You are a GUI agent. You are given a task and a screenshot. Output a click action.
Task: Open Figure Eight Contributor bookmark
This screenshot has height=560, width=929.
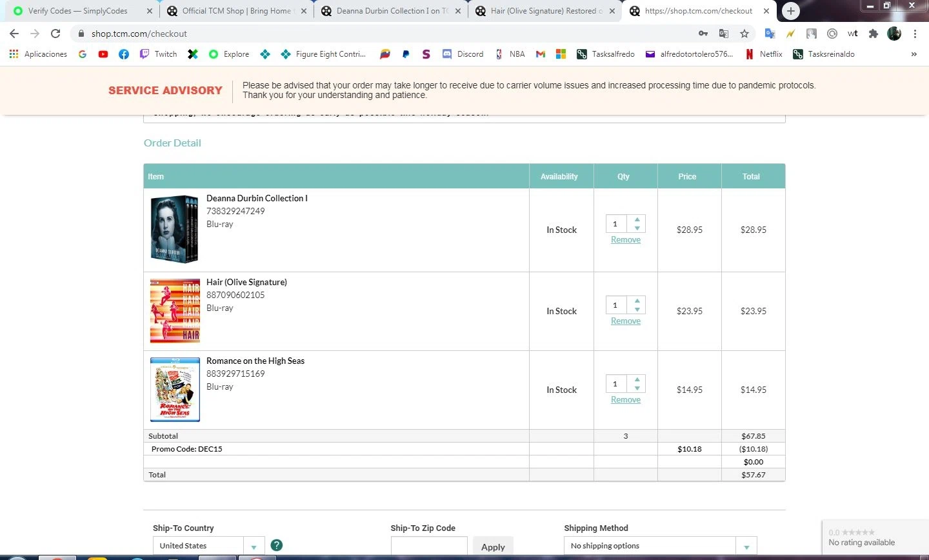pyautogui.click(x=323, y=54)
